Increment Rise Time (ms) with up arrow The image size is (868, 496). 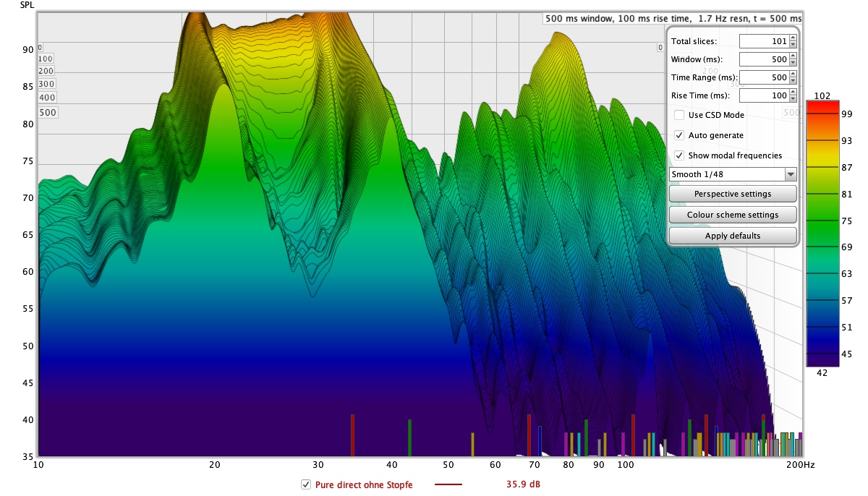pos(793,93)
